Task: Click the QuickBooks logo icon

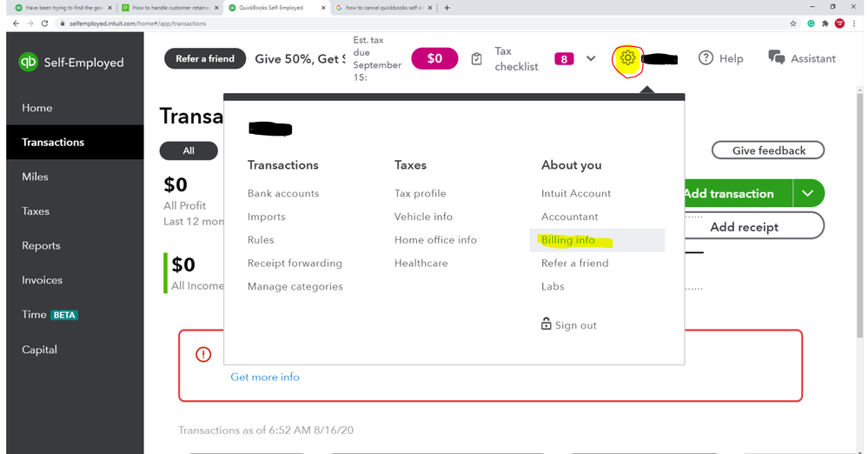Action: tap(29, 63)
